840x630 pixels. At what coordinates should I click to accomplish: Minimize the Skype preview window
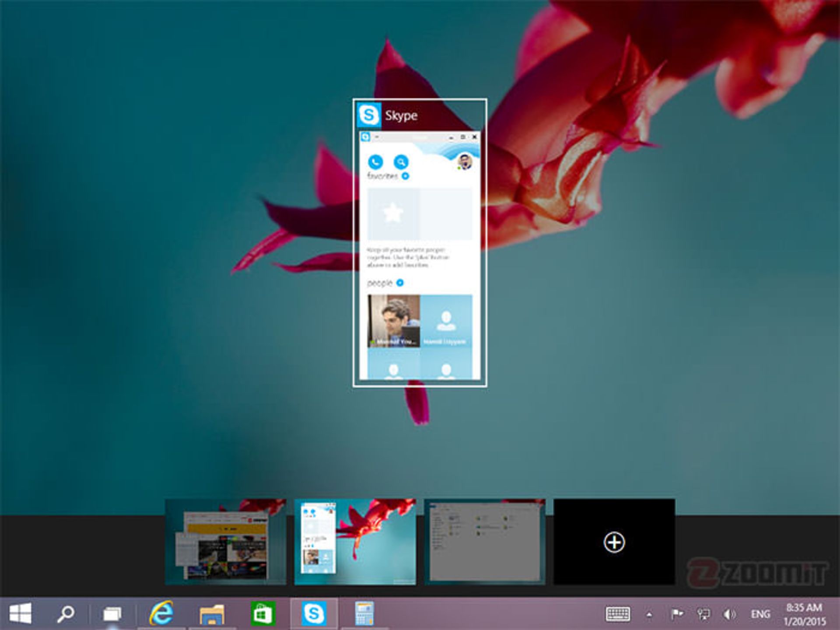(x=451, y=137)
